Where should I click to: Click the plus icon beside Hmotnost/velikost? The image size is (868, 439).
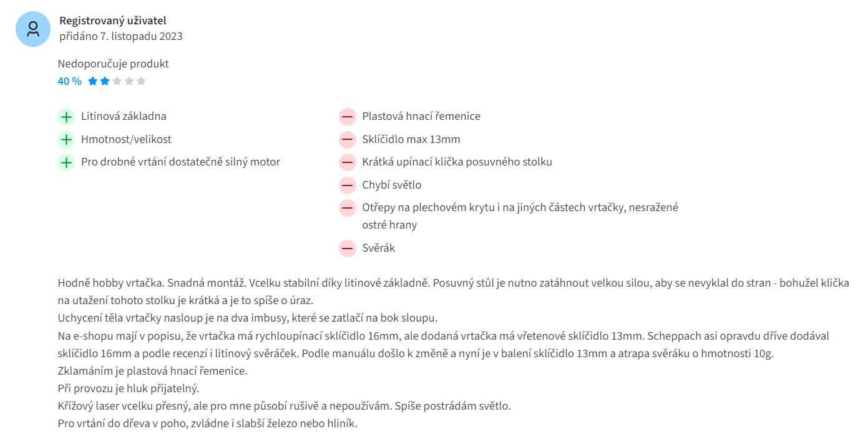(66, 140)
